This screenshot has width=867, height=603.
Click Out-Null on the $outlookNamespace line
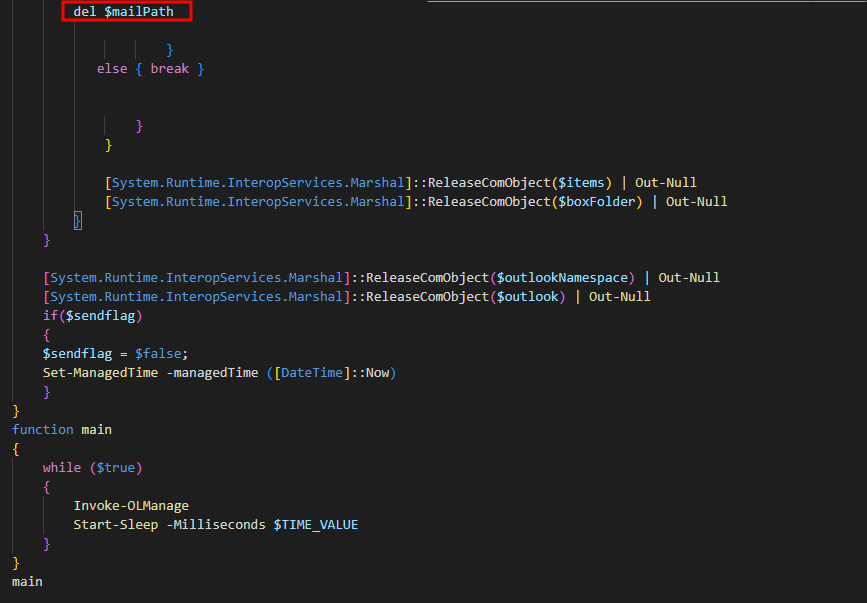(689, 277)
